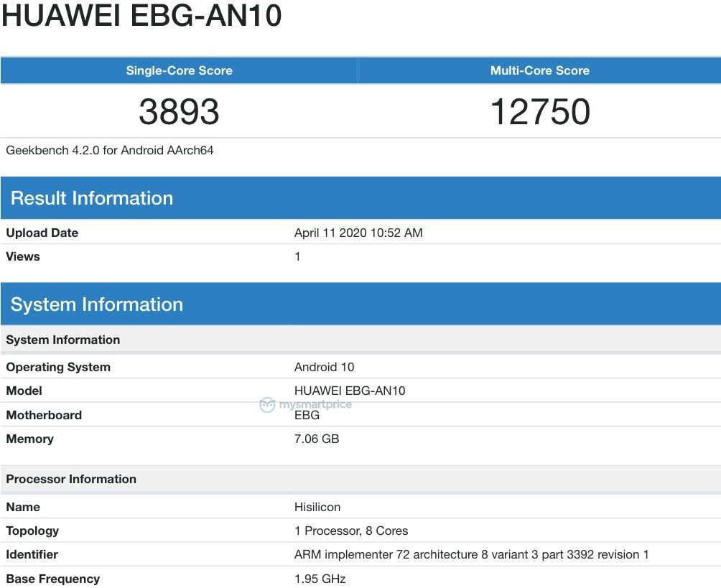Click the processor Name label
Screen dimensions: 721x588
[x=23, y=507]
